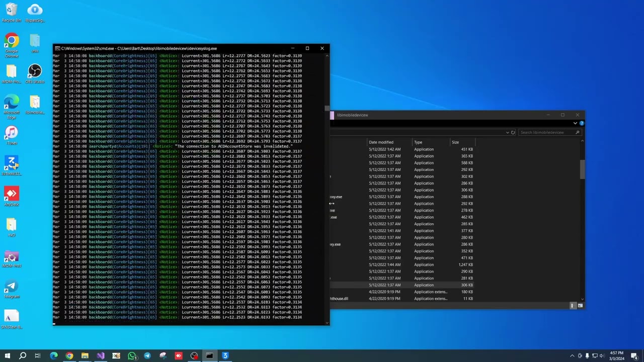The height and width of the screenshot is (362, 644).
Task: Open AnyDesk from the taskbar
Action: 179,356
